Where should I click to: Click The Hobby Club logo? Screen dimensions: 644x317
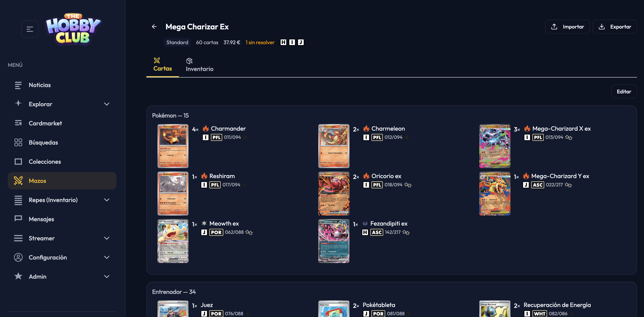point(73,29)
